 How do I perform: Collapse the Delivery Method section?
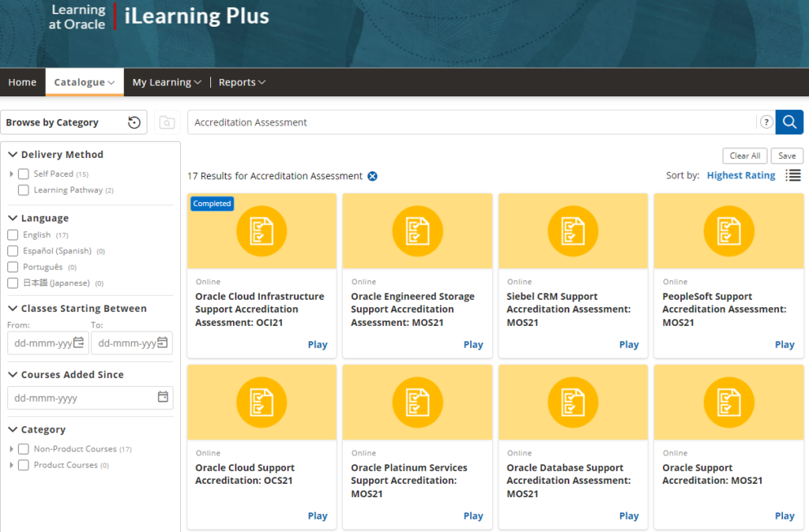(13, 154)
